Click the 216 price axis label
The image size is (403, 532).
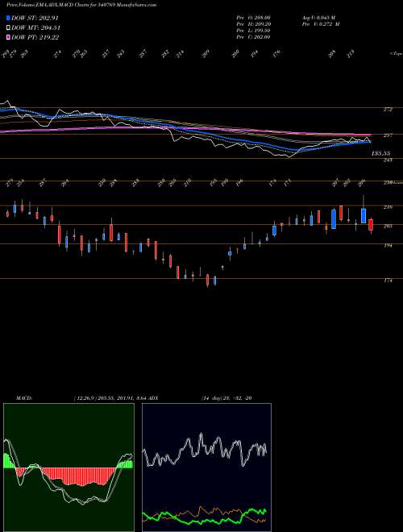[388, 206]
